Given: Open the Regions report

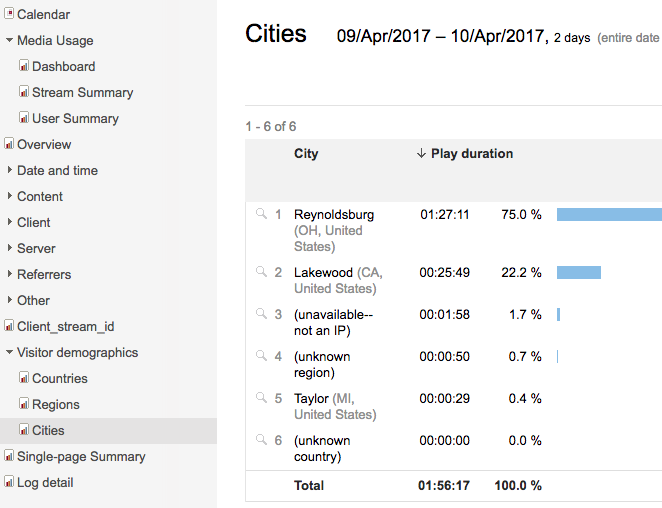Looking at the screenshot, I should click(x=55, y=405).
